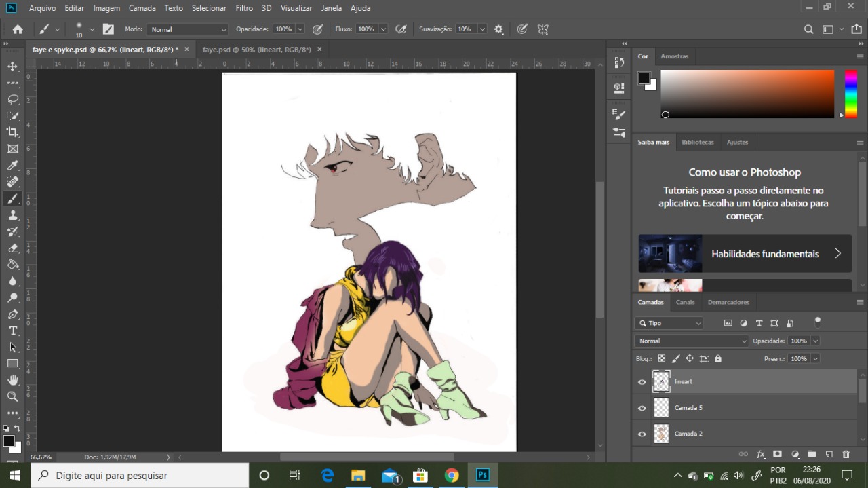Switch to the Bibliotecas tab
The width and height of the screenshot is (868, 488).
click(x=698, y=142)
